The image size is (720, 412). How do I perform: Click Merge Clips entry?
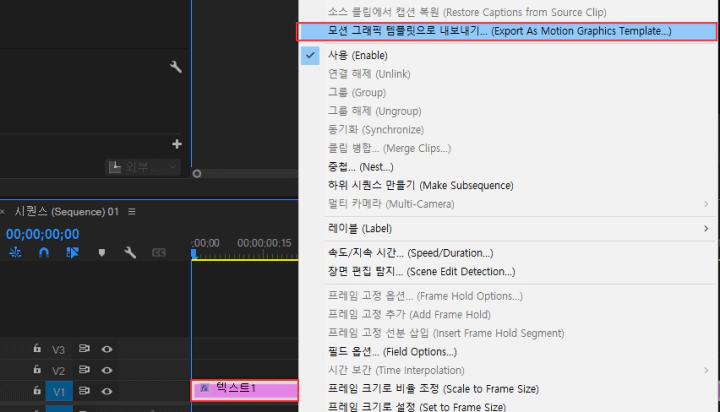(x=389, y=148)
